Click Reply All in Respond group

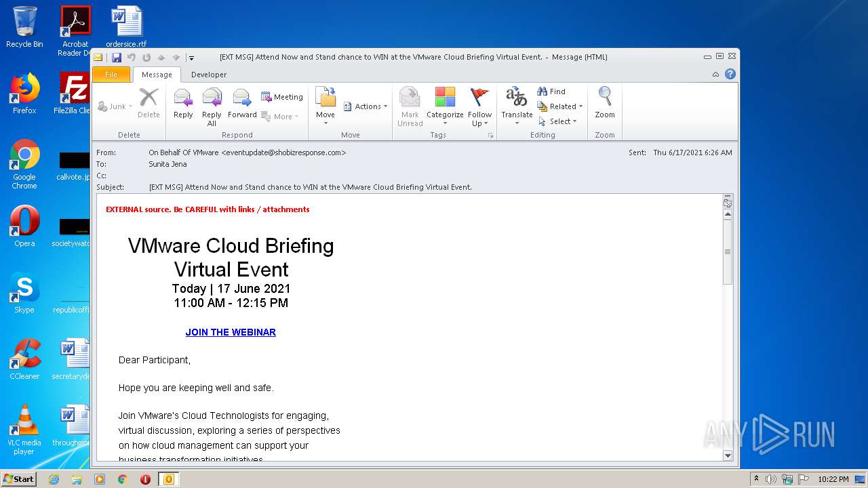(212, 107)
